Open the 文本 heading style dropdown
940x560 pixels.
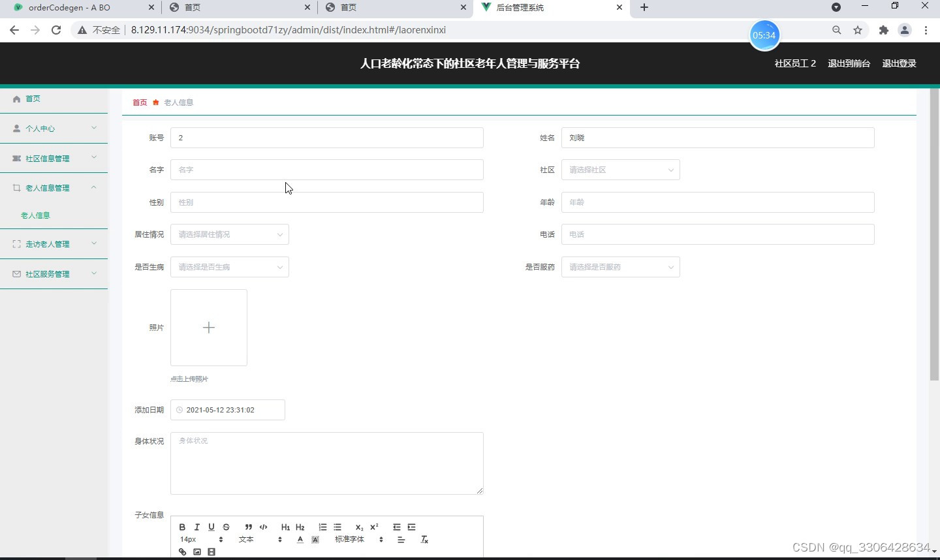coord(260,539)
